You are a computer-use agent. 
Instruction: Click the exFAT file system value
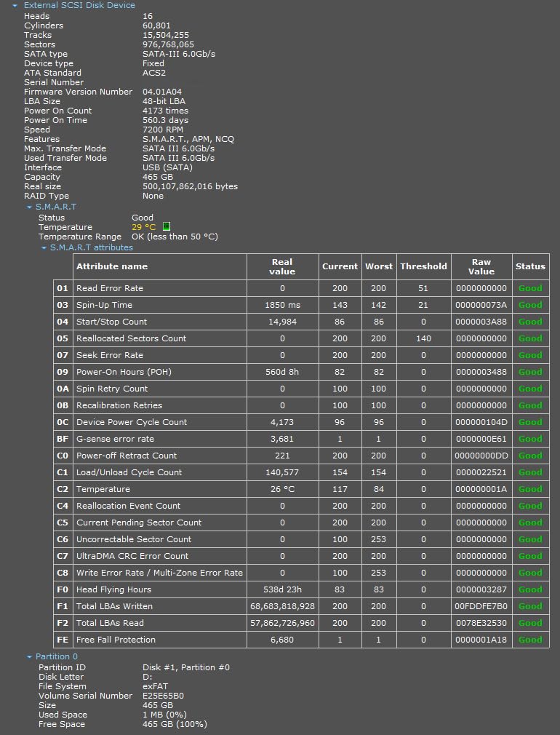pyautogui.click(x=155, y=686)
